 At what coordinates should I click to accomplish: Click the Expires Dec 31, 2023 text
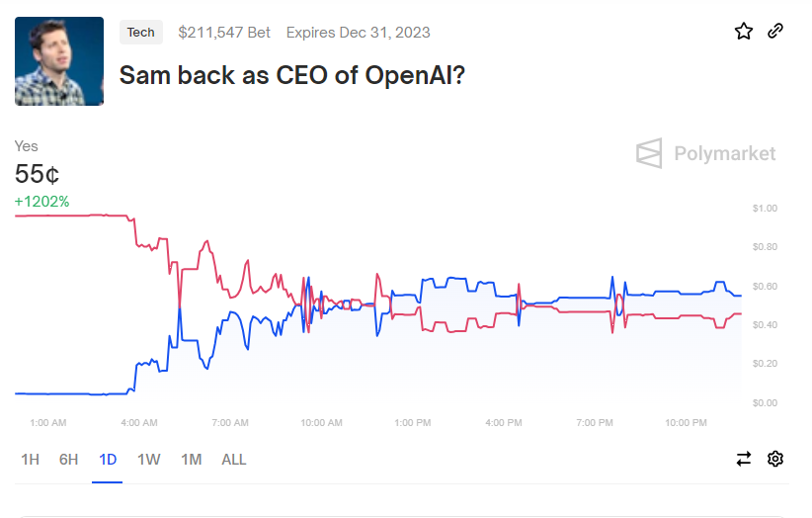(358, 33)
